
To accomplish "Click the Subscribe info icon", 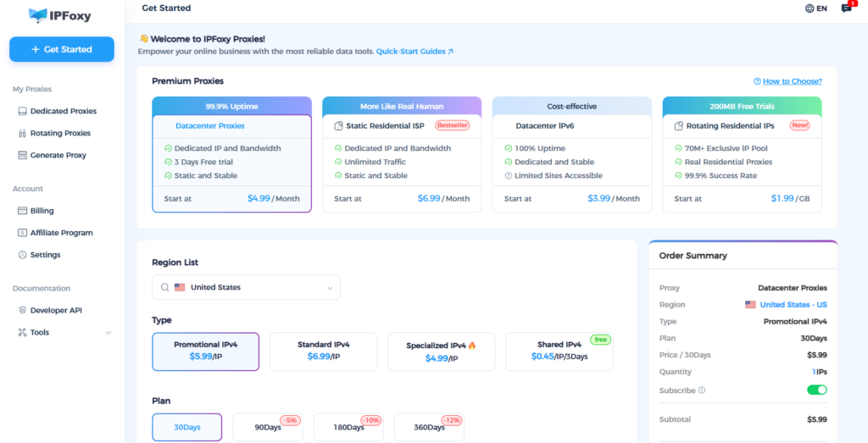I will point(702,390).
